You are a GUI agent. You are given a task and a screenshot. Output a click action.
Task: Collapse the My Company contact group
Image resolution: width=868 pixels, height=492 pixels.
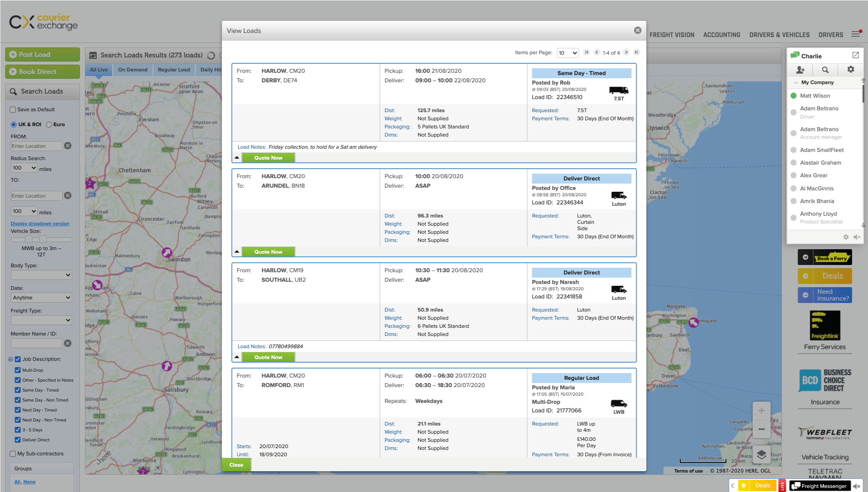796,82
